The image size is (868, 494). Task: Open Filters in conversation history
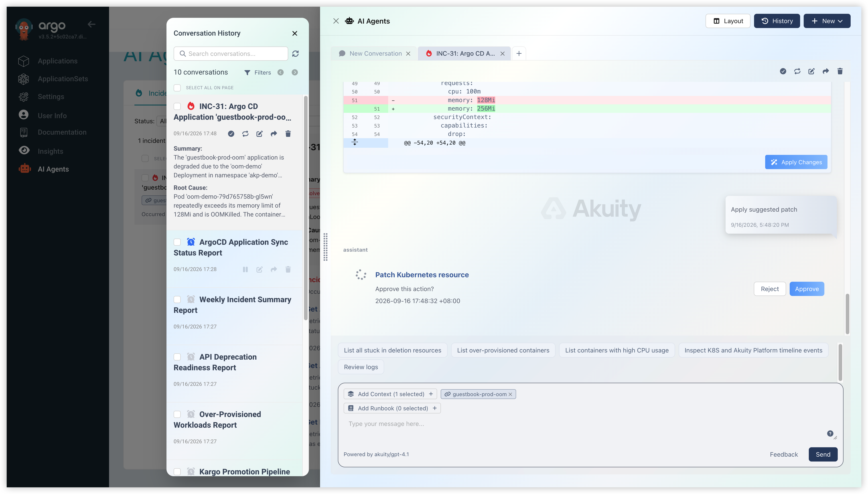tap(258, 72)
